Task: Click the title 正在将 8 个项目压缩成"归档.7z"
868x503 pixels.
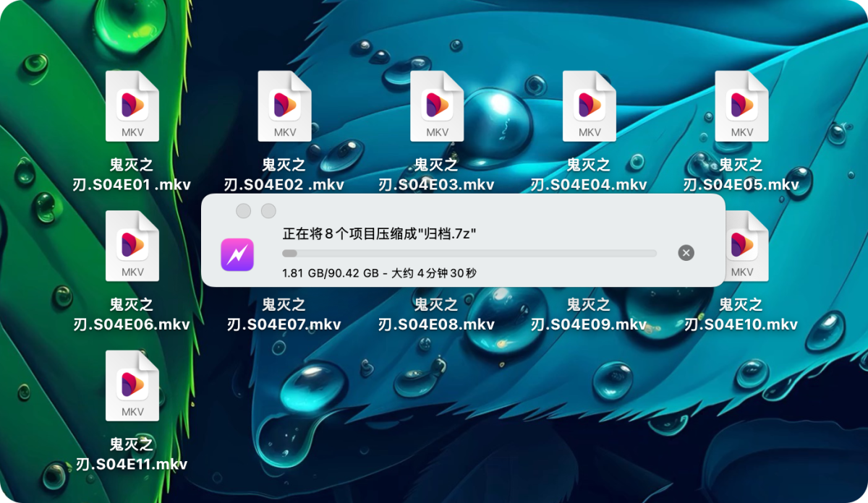Action: (x=379, y=233)
